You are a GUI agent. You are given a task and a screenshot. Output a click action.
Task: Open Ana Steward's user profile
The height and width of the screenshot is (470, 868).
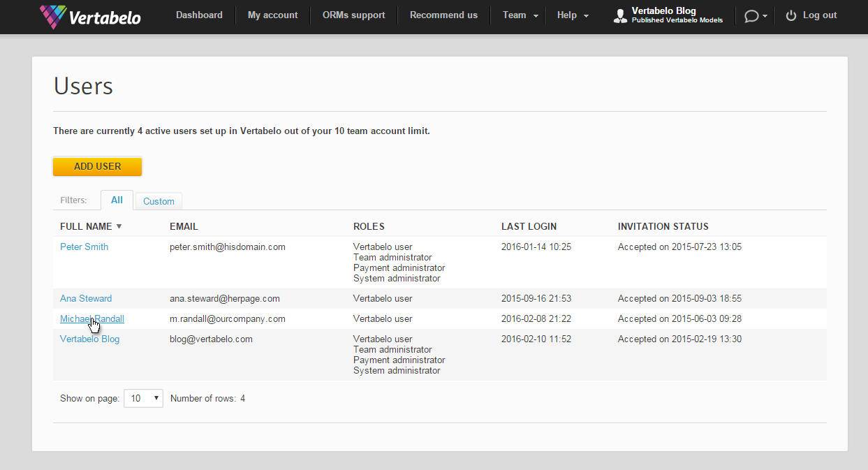[x=86, y=298]
